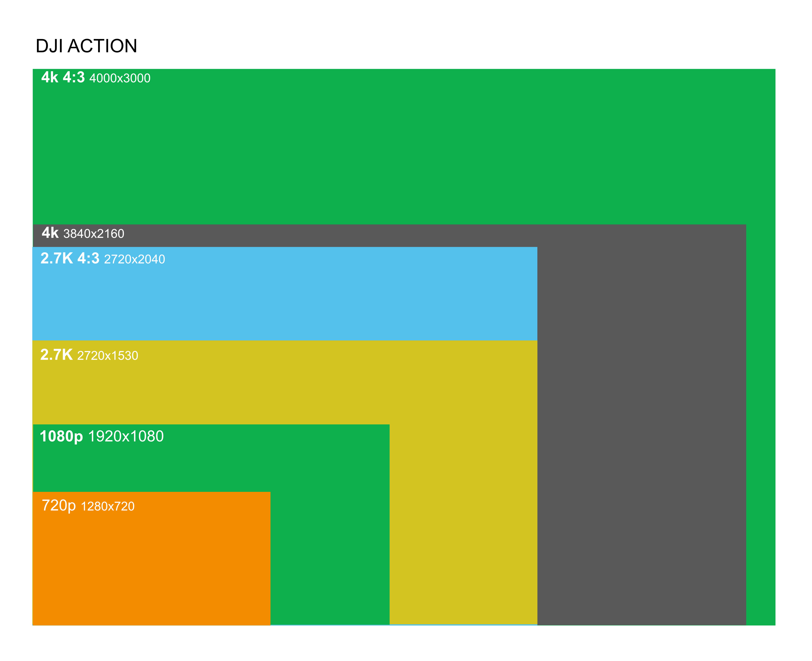Viewport: 812px width, 661px height.
Task: Click the 4k 3840x2160 label
Action: point(83,233)
